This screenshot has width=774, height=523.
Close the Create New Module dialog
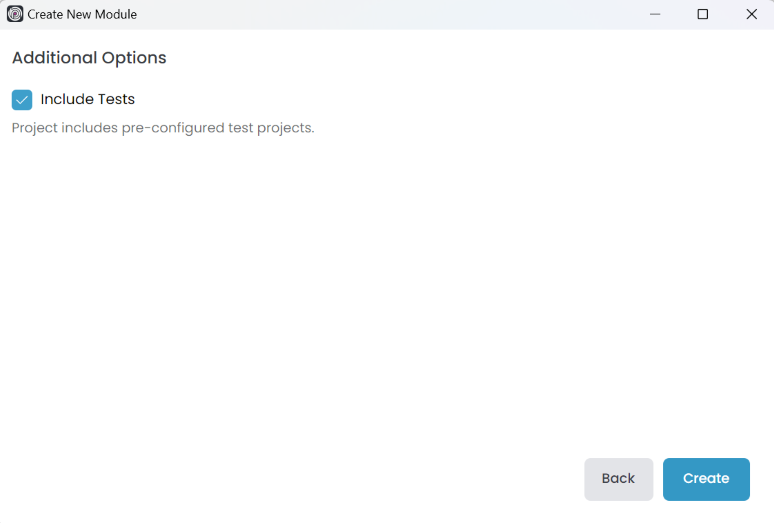click(751, 14)
